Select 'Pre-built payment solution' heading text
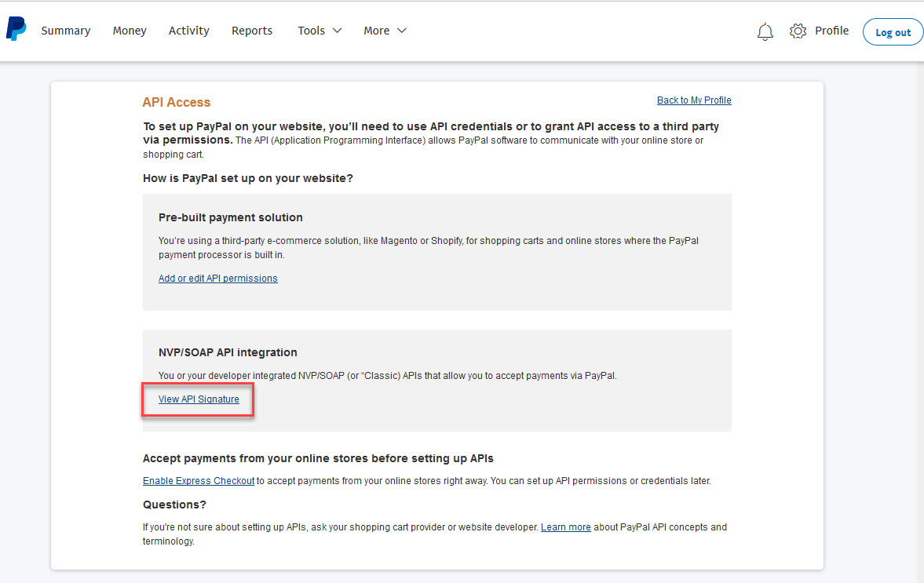 230,217
